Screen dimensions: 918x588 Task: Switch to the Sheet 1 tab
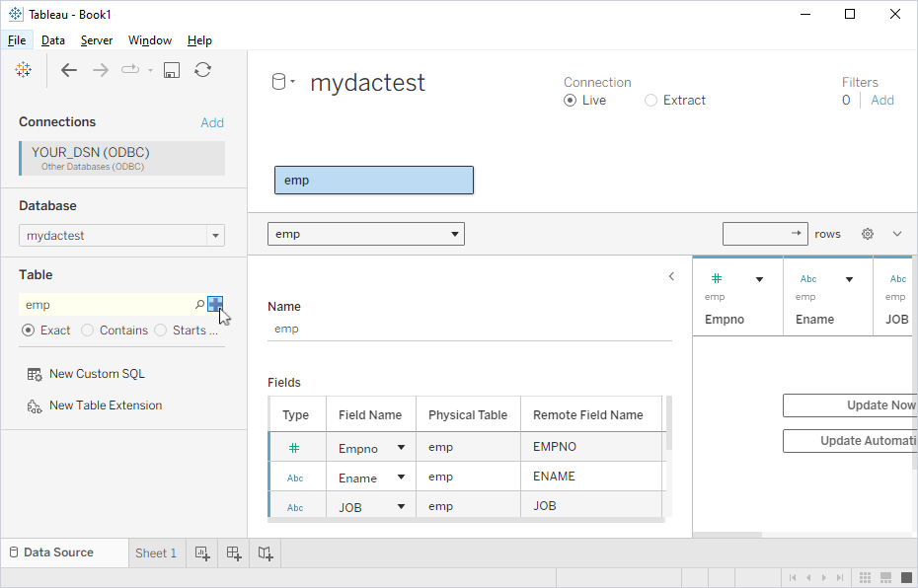[156, 553]
